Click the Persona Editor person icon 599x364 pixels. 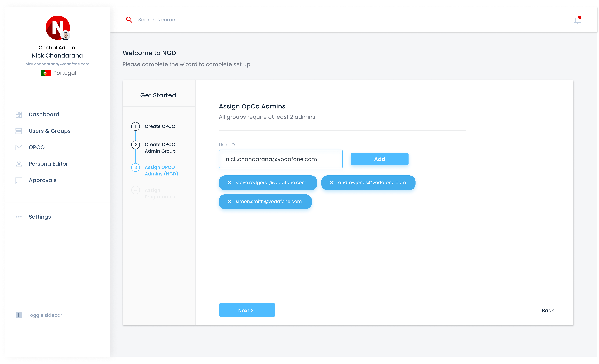click(19, 164)
